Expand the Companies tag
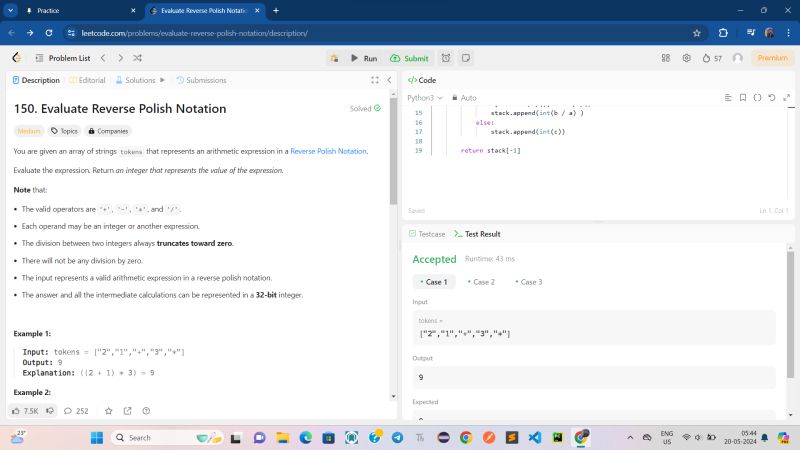Image resolution: width=800 pixels, height=450 pixels. (x=109, y=131)
